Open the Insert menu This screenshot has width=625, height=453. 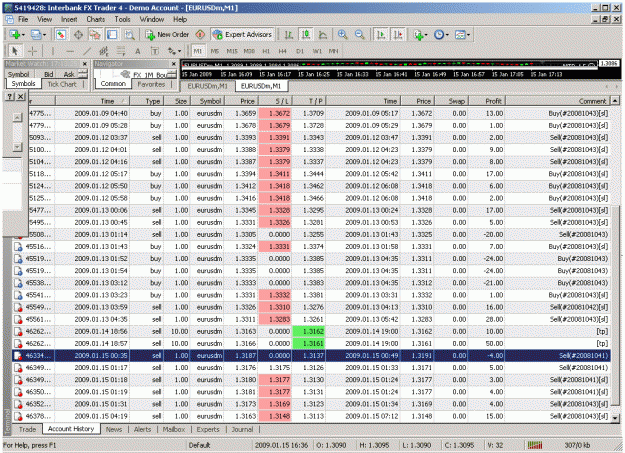69,19
